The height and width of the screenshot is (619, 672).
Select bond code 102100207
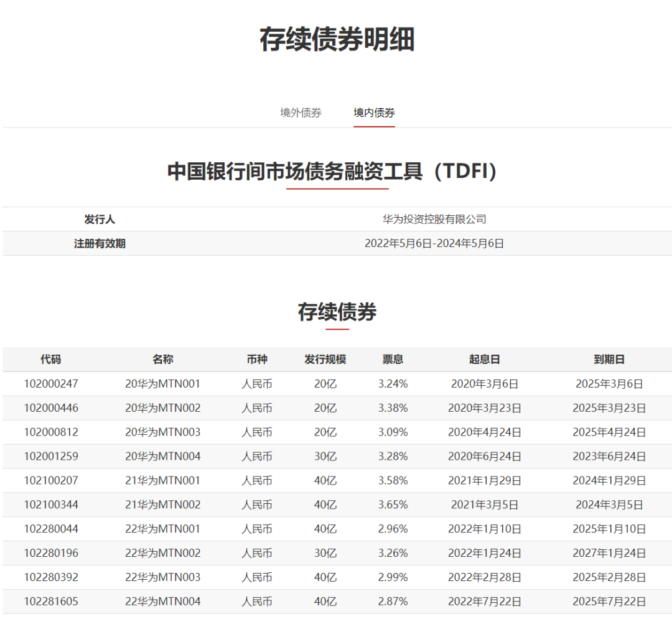click(51, 481)
